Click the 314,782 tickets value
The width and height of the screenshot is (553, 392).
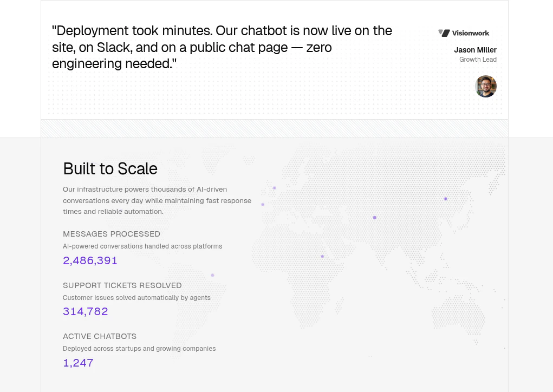click(86, 312)
